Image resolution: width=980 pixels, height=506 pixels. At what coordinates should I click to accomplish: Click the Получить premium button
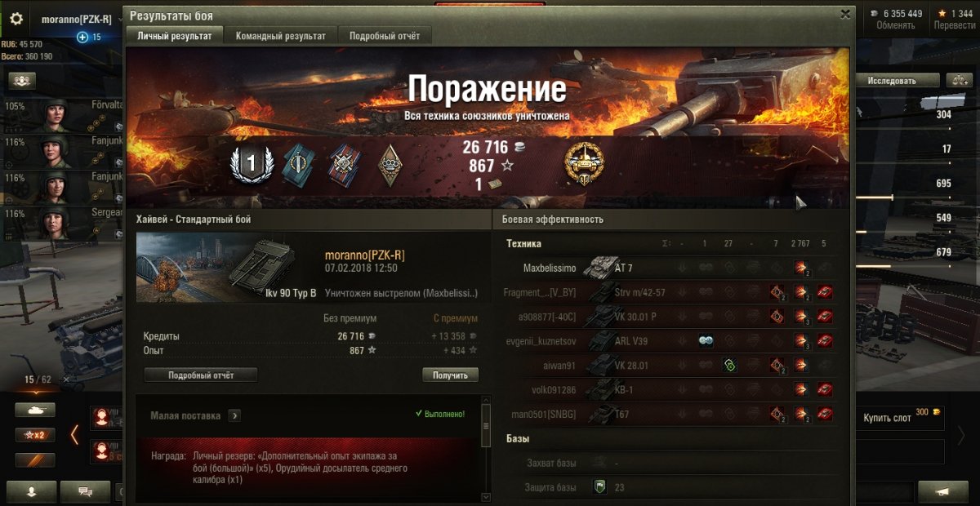(450, 375)
